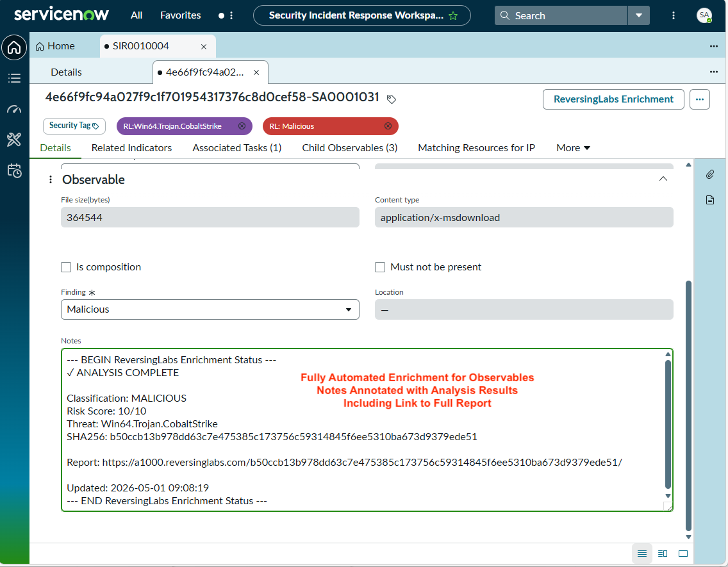This screenshot has height=567, width=728.
Task: Click the Report URL line in Notes
Action: (344, 463)
